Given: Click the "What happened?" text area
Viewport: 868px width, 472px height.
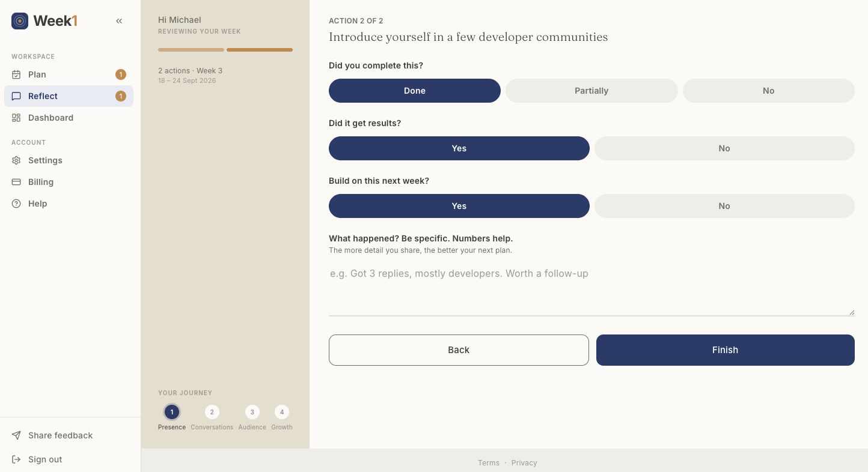Looking at the screenshot, I should (x=591, y=289).
